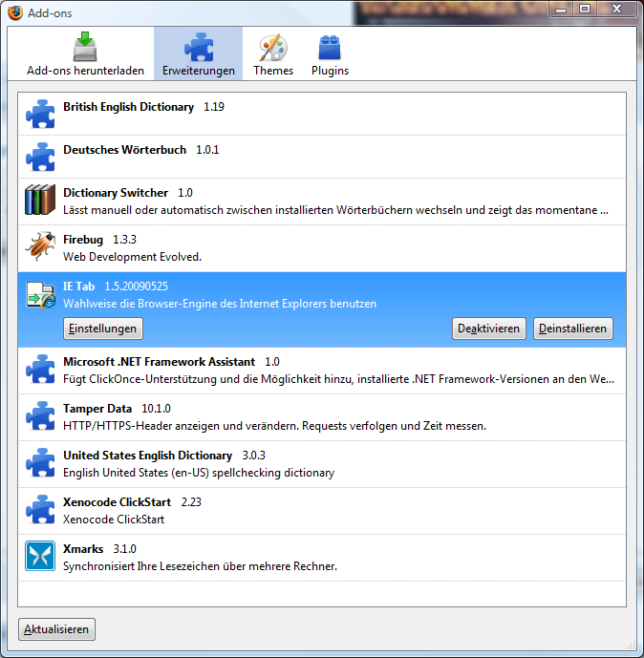Click Deinstallieren for IE Tab
This screenshot has width=644, height=658.
tap(572, 329)
